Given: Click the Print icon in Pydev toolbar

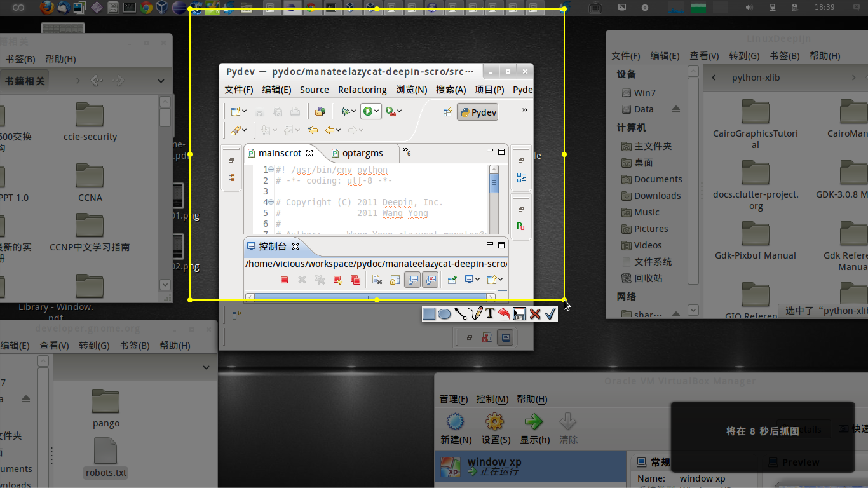Looking at the screenshot, I should point(295,111).
